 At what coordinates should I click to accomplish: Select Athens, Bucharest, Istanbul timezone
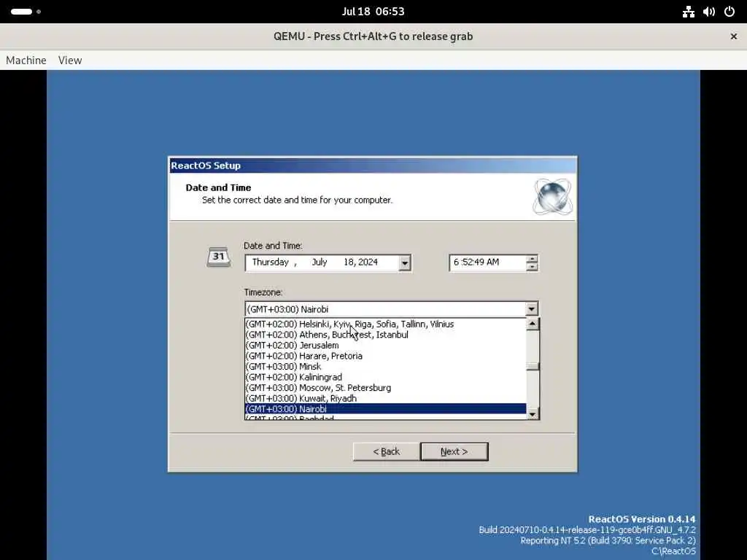tap(385, 334)
